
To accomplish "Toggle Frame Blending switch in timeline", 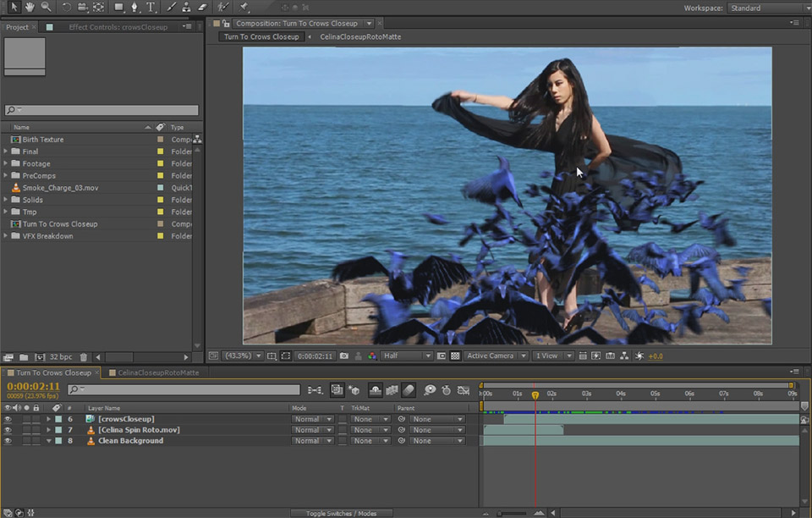I will [x=392, y=390].
